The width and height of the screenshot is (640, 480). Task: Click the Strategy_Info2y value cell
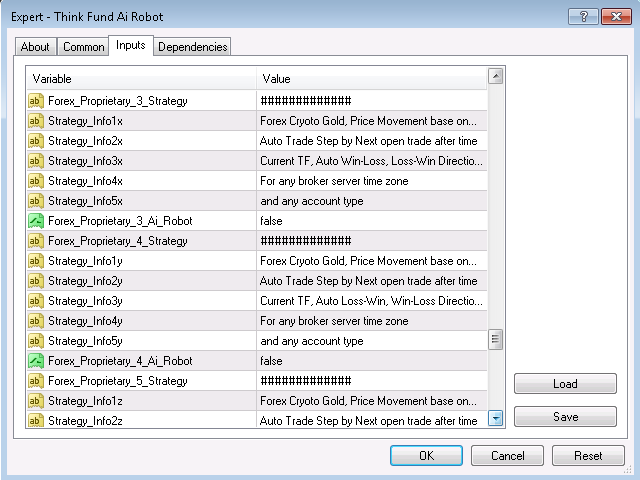tap(372, 281)
